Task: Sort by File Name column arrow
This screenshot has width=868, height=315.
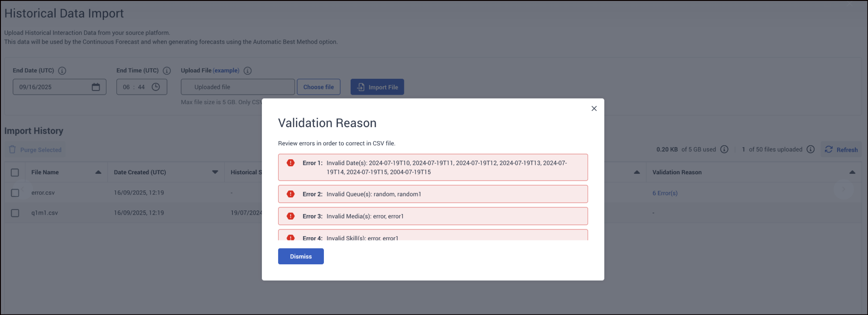Action: 98,172
